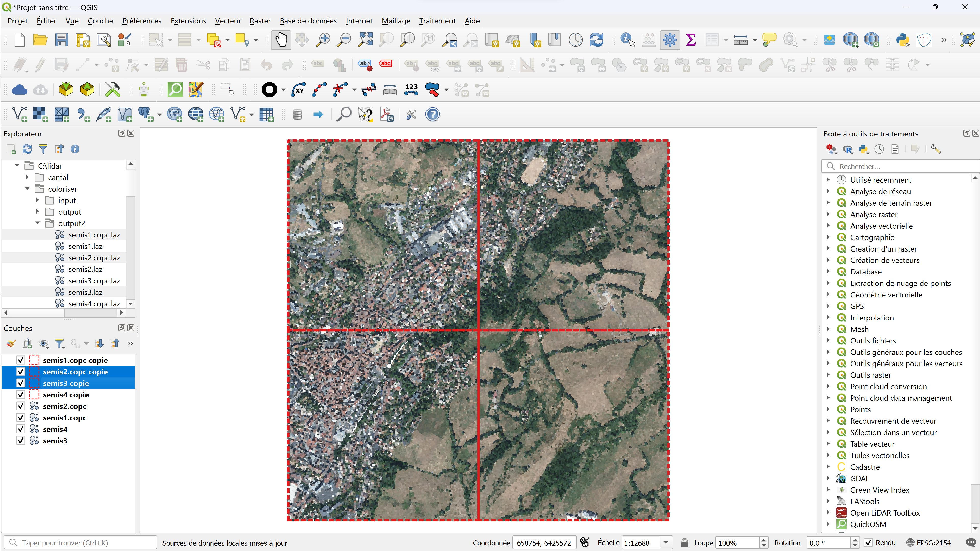980x551 pixels.
Task: Open processing history clock icon
Action: click(x=879, y=149)
